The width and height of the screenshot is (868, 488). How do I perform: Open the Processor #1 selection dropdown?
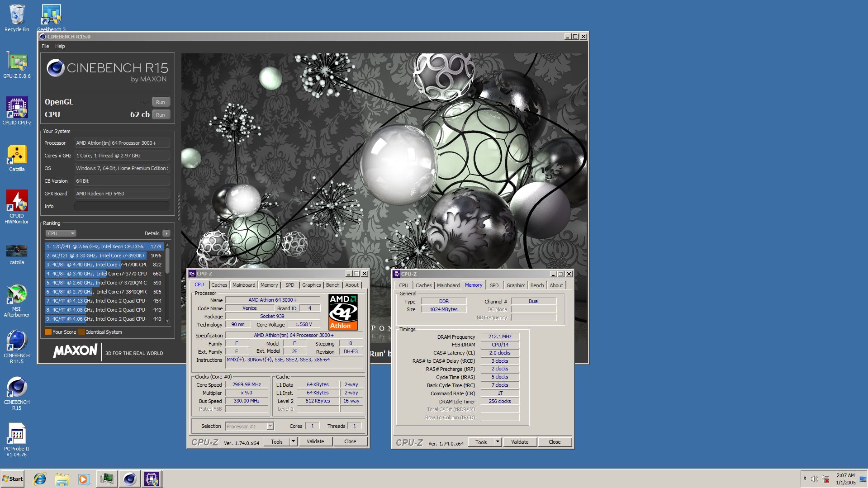[x=249, y=426]
